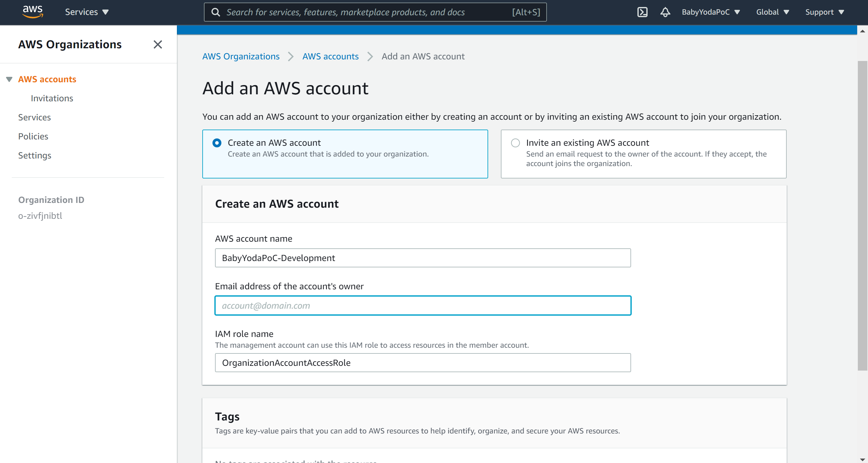Open the Global region dropdown
Image resolution: width=868 pixels, height=463 pixels.
pos(773,12)
